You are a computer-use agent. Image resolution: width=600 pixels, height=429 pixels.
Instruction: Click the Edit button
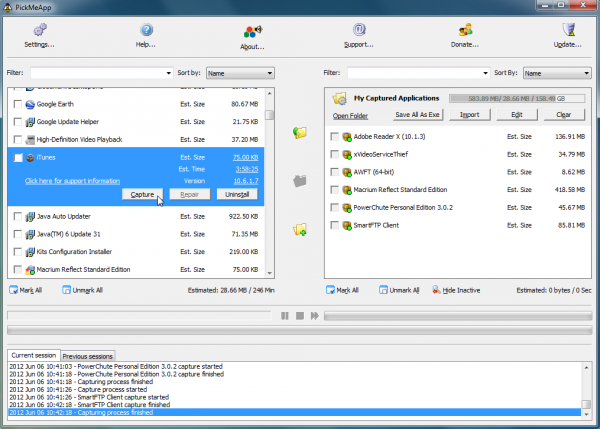point(517,115)
